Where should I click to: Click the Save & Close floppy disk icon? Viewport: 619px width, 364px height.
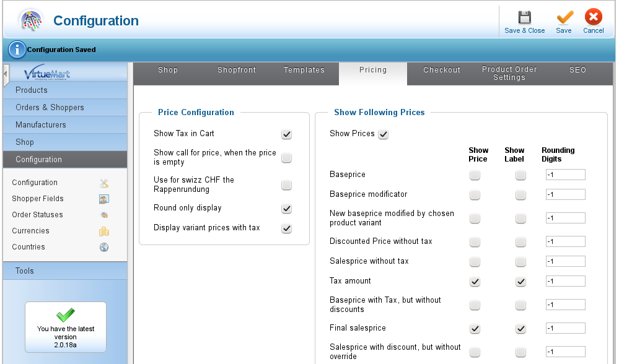[x=524, y=17]
